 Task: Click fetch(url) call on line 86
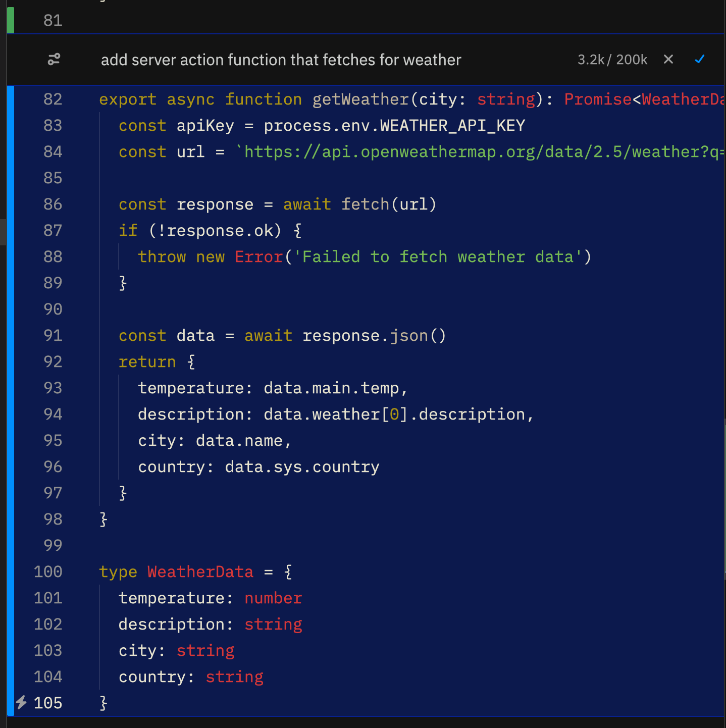click(389, 204)
